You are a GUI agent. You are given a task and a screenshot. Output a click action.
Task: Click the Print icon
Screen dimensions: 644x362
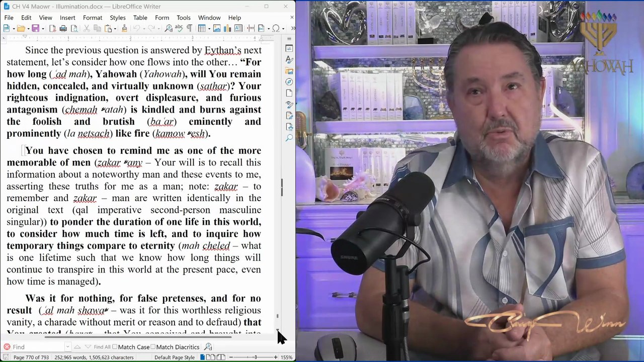point(63,28)
